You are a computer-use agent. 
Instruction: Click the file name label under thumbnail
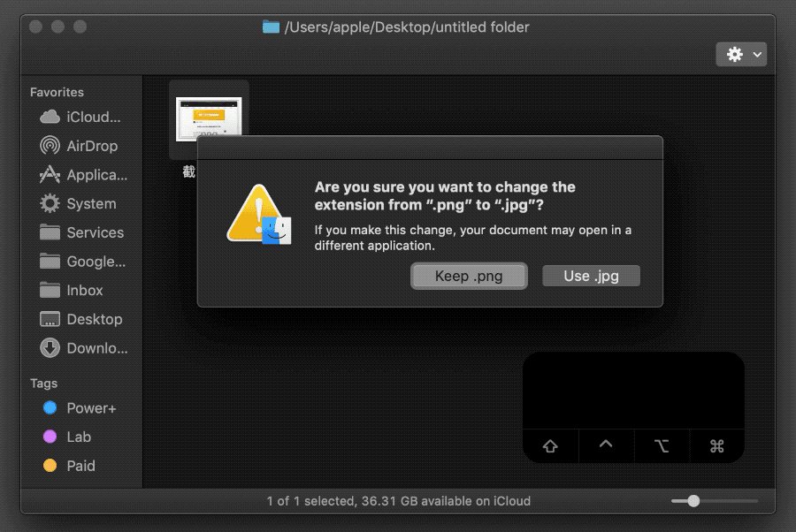point(189,172)
